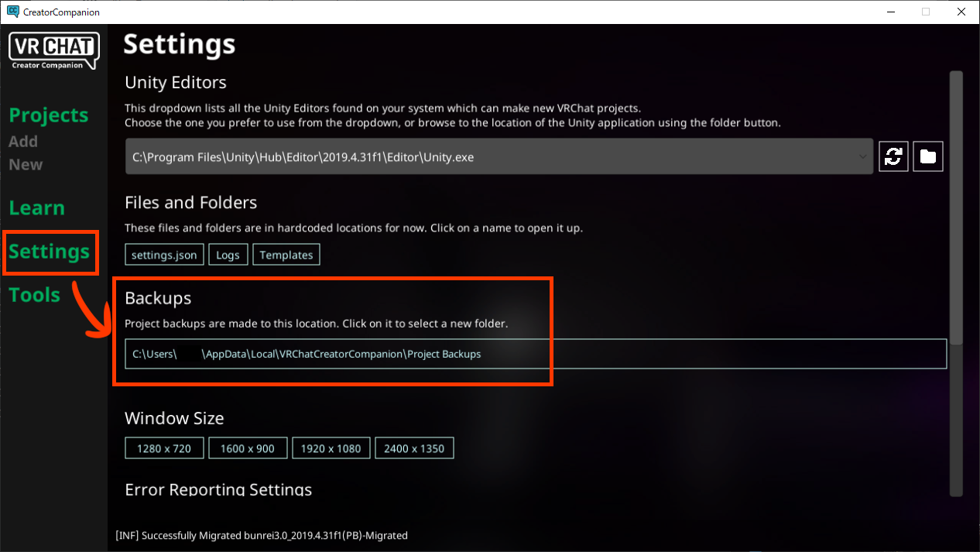Go to the Projects page

pos(49,115)
